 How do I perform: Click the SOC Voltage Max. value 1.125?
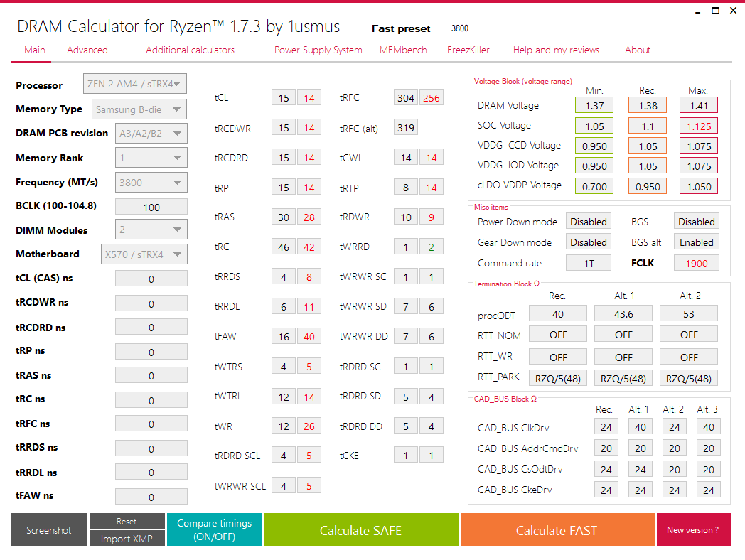698,126
